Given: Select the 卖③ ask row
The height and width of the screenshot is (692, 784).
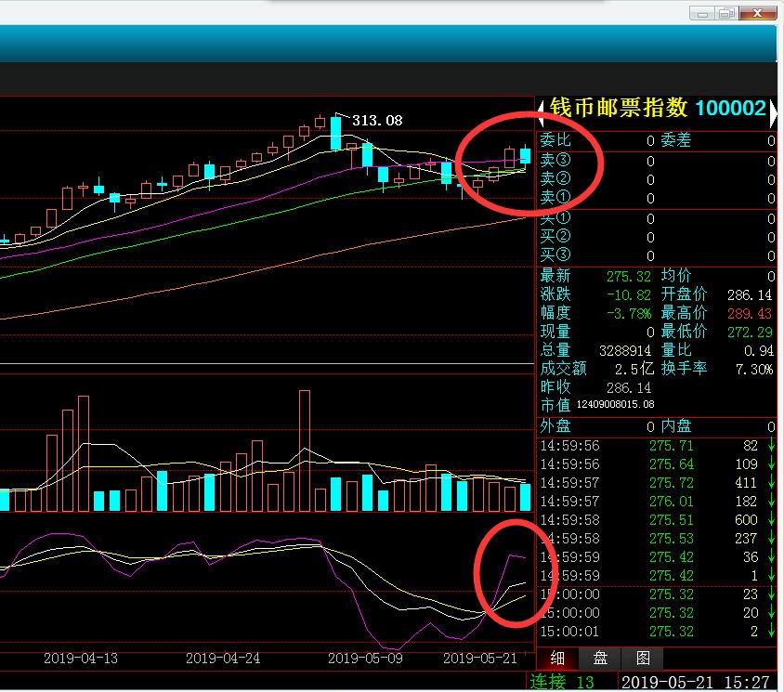Looking at the screenshot, I should [x=657, y=161].
